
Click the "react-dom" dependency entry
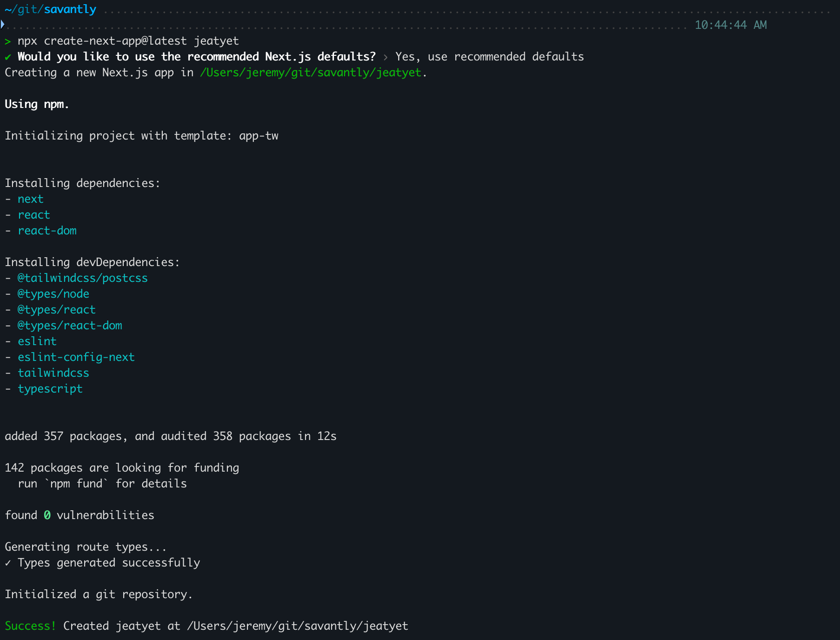click(x=47, y=231)
